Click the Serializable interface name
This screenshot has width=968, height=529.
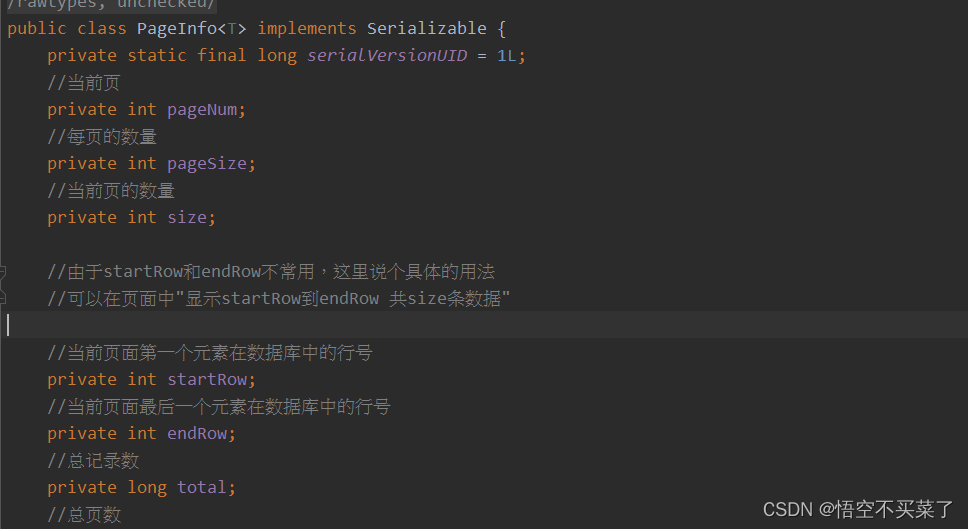tap(427, 28)
